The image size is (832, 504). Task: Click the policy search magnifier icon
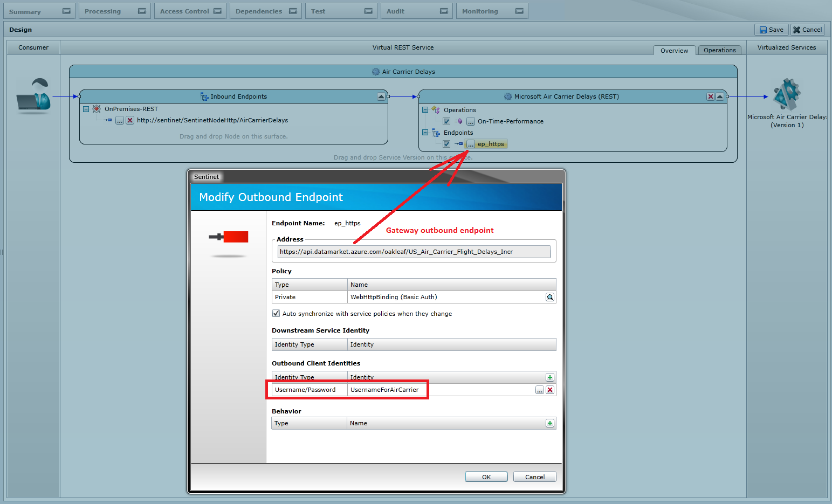tap(549, 297)
